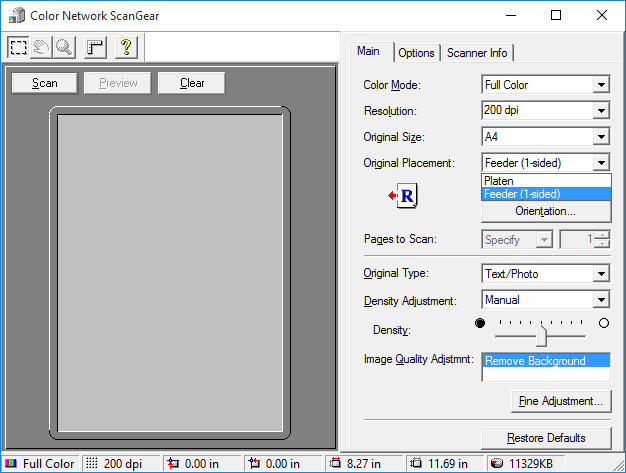
Task: Click the Restore Defaults button
Action: coord(545,438)
